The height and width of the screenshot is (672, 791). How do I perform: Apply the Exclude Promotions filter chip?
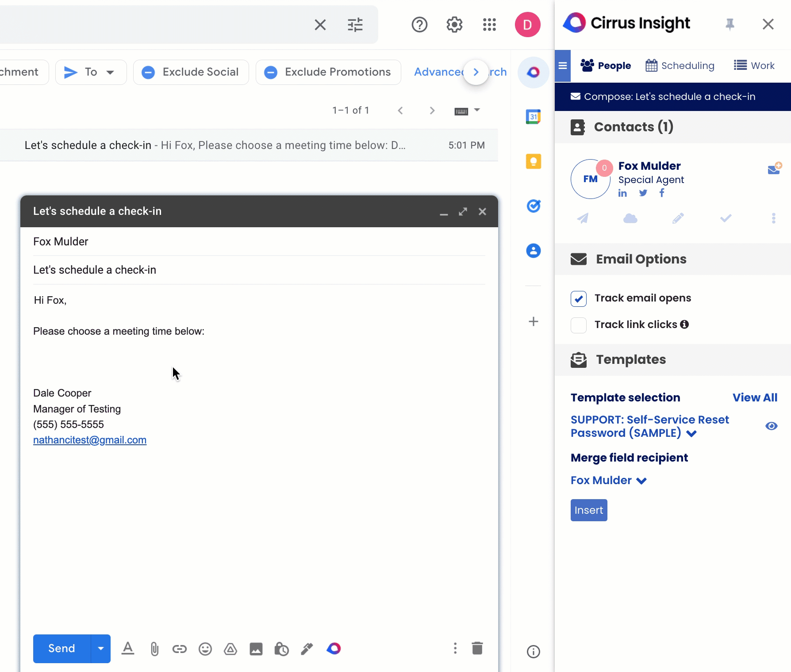(328, 72)
